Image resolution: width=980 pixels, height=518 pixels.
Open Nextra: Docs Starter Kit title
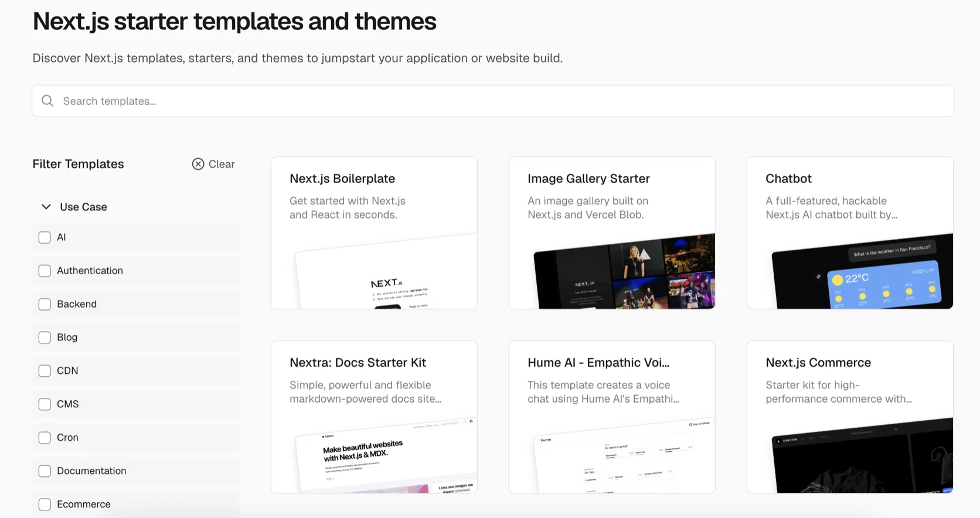point(358,363)
